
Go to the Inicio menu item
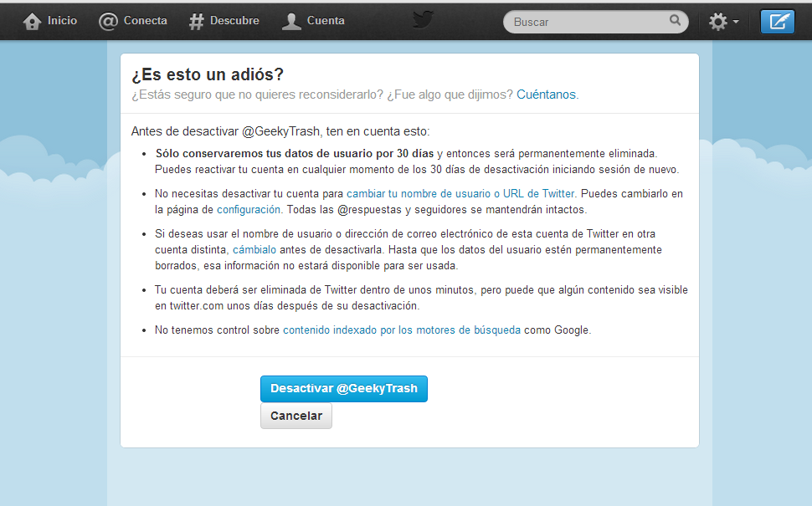pos(62,21)
